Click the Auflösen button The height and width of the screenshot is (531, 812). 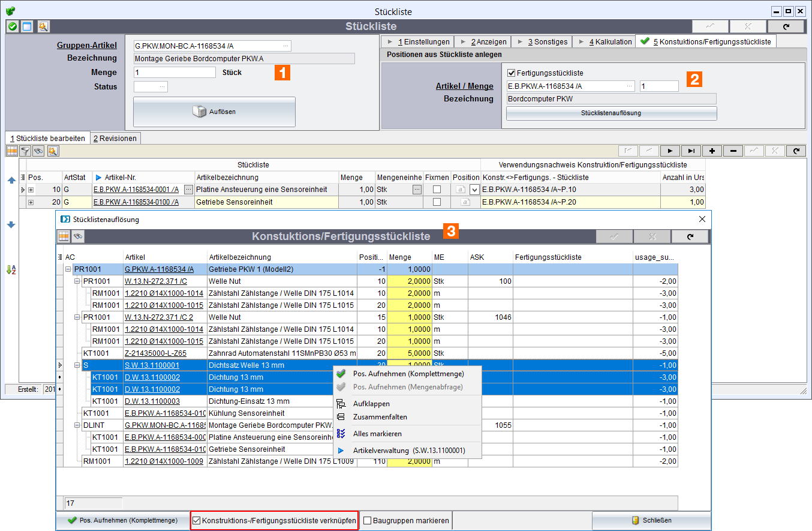tap(214, 112)
